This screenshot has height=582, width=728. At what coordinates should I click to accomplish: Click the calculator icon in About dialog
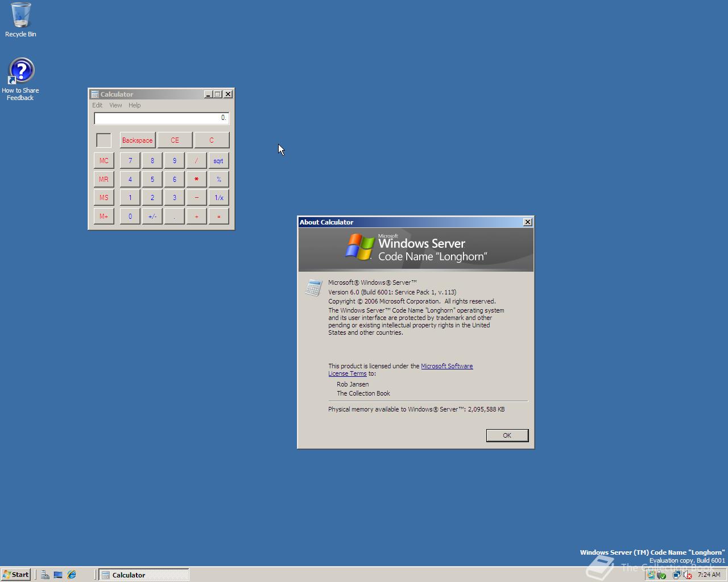pos(313,288)
